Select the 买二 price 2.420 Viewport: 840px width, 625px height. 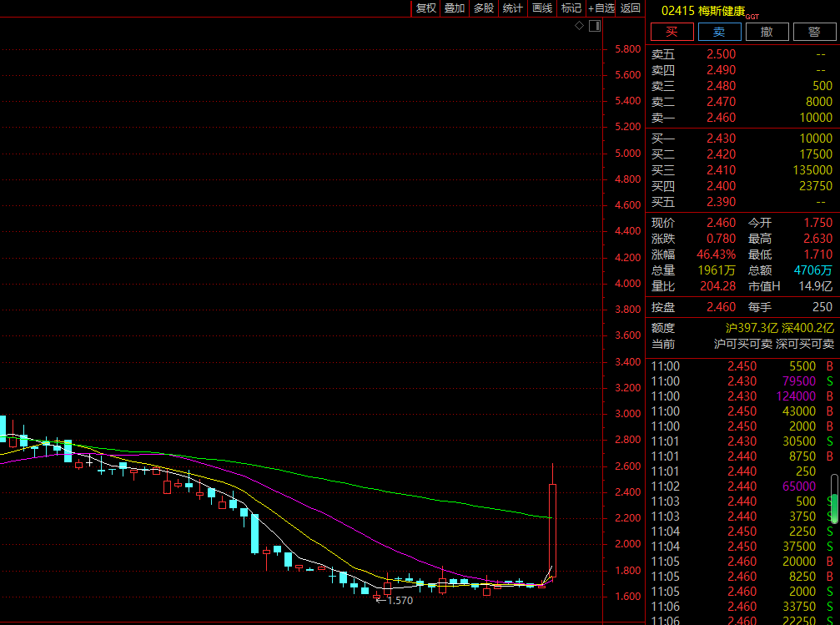[x=721, y=154]
